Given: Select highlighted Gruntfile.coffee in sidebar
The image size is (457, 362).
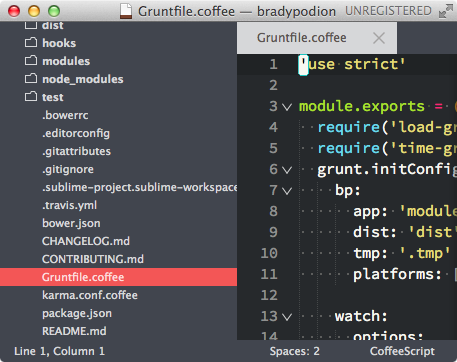Looking at the screenshot, I should pos(118,277).
